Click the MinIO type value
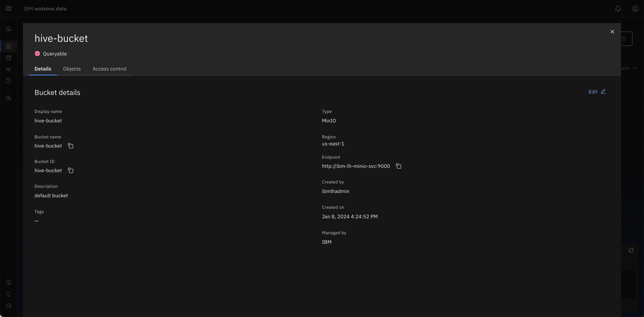 coord(329,121)
